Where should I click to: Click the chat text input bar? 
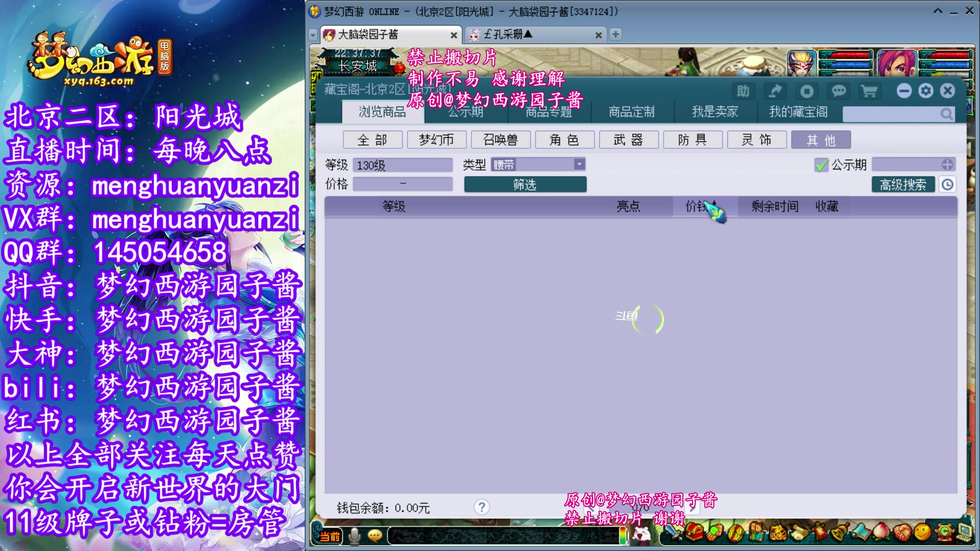coord(503,536)
